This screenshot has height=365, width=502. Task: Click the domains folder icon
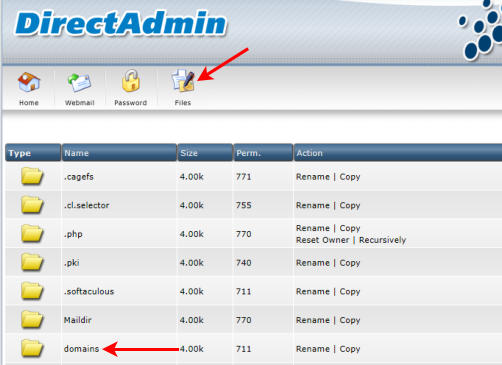32,348
